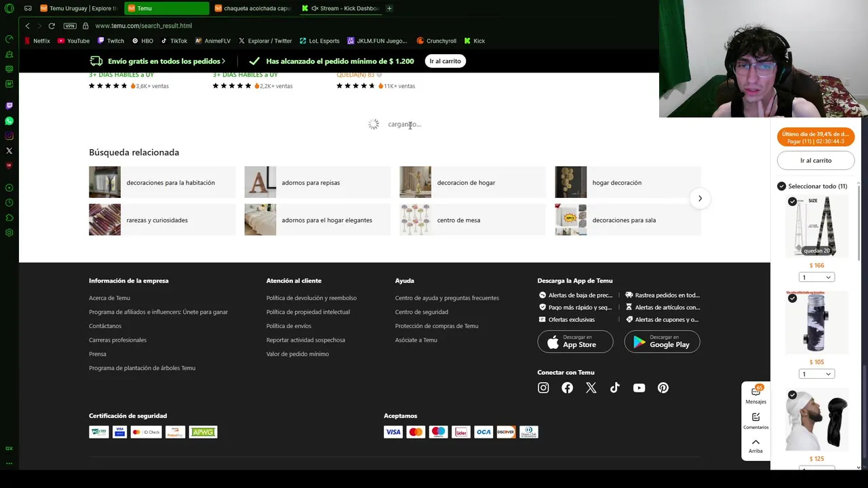868x488 pixels.
Task: Open Twitch in the Opera GX sidebar
Action: (9, 106)
